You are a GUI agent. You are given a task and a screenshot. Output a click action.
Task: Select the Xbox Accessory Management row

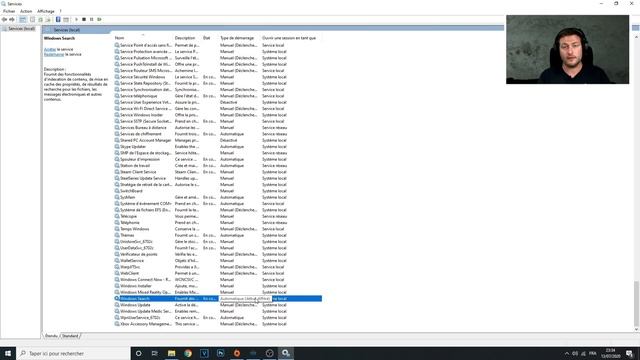coord(218,324)
